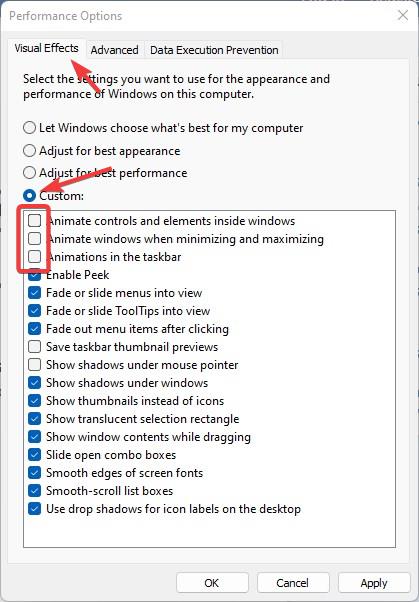Enable Animate controls and elements inside windows
The height and width of the screenshot is (602, 419).
coord(35,220)
